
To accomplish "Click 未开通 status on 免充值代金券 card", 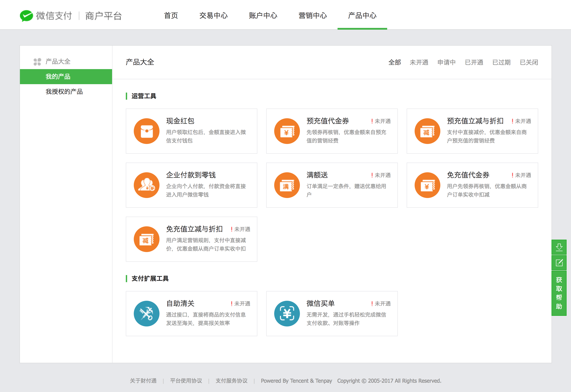I will (521, 175).
